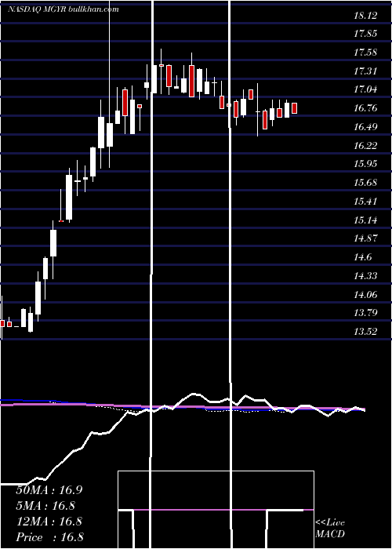Click the 16.76 price axis label

tap(366, 108)
